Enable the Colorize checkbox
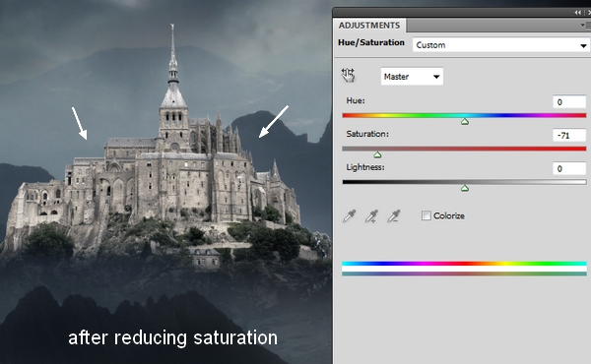Viewport: 591px width, 364px height. [426, 215]
